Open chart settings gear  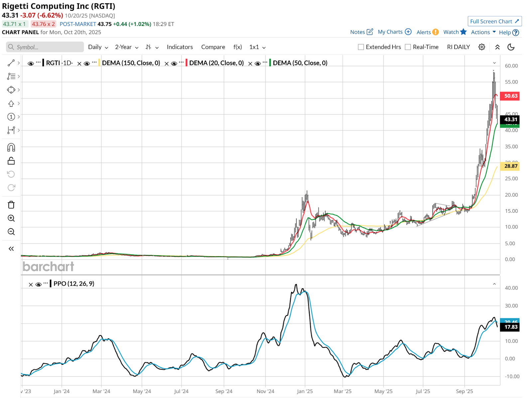pyautogui.click(x=481, y=47)
